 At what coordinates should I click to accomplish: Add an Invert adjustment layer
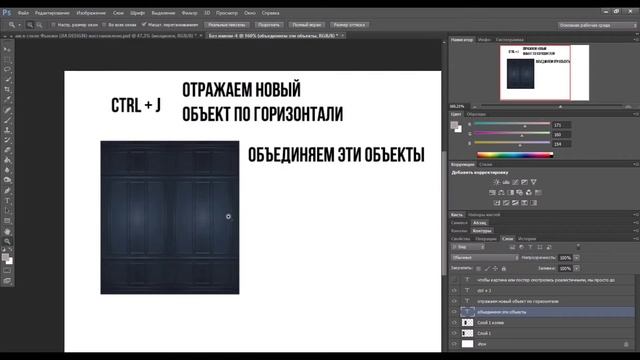(x=497, y=202)
